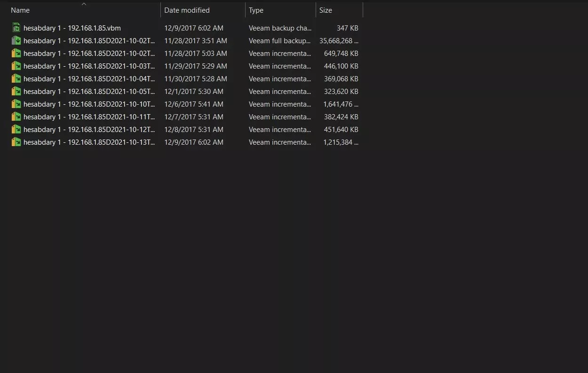Click date '12/6/2017 5:41 AM'
The height and width of the screenshot is (373, 588).
(194, 104)
